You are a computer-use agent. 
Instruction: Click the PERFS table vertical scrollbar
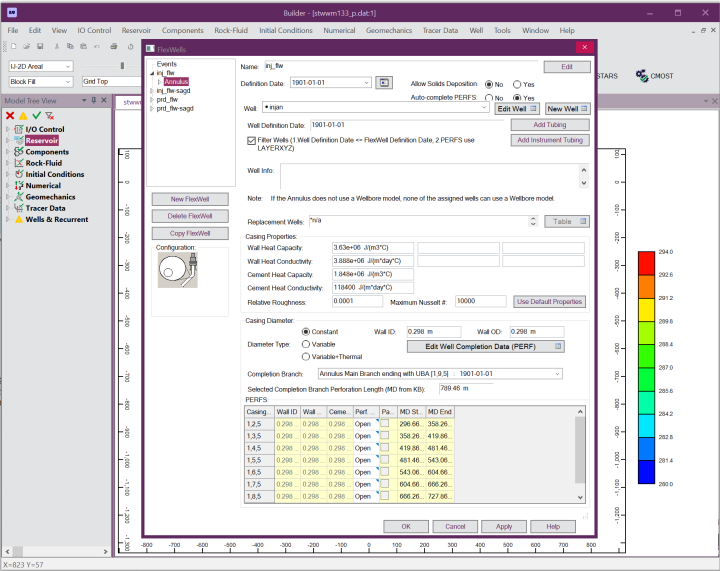click(x=580, y=454)
